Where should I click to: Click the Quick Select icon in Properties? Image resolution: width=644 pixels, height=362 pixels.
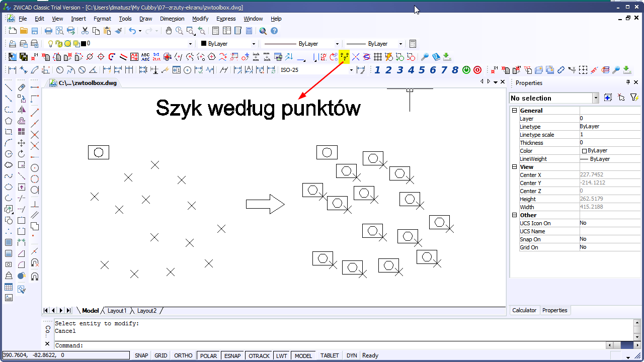[x=634, y=98]
